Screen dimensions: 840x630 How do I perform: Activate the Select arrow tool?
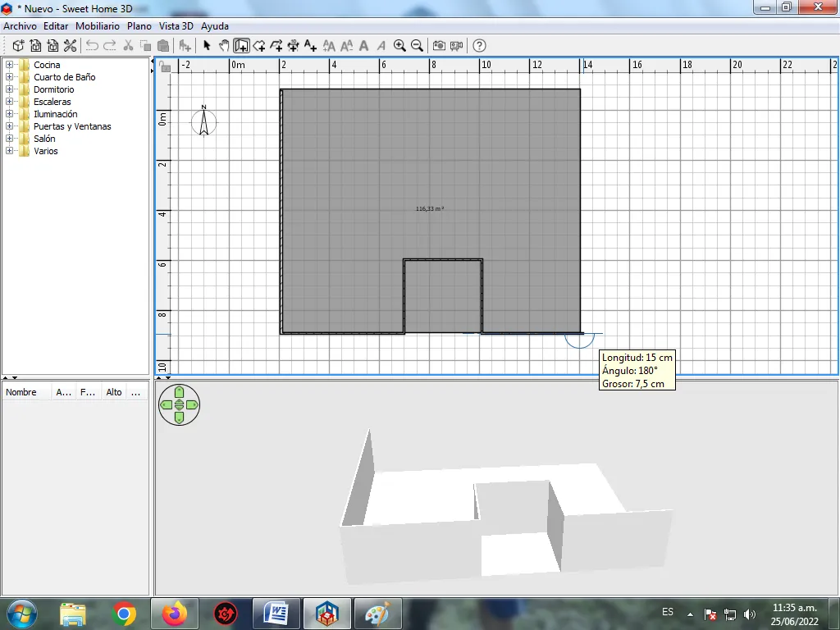pos(207,46)
